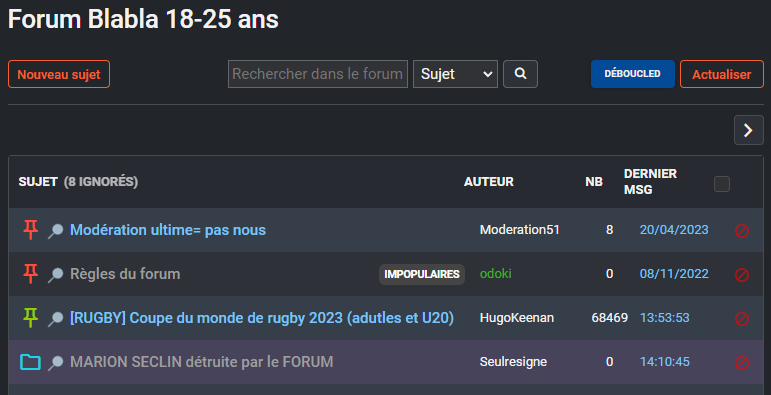This screenshot has width=771, height=395.
Task: Open the Modération ultime= pas nous topic
Action: (x=168, y=230)
